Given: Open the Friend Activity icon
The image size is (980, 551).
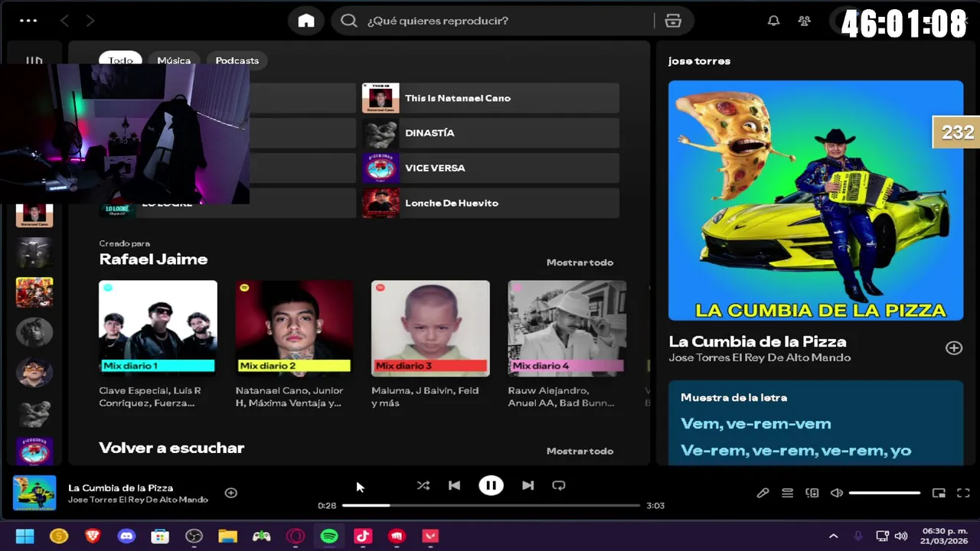Looking at the screenshot, I should tap(804, 21).
